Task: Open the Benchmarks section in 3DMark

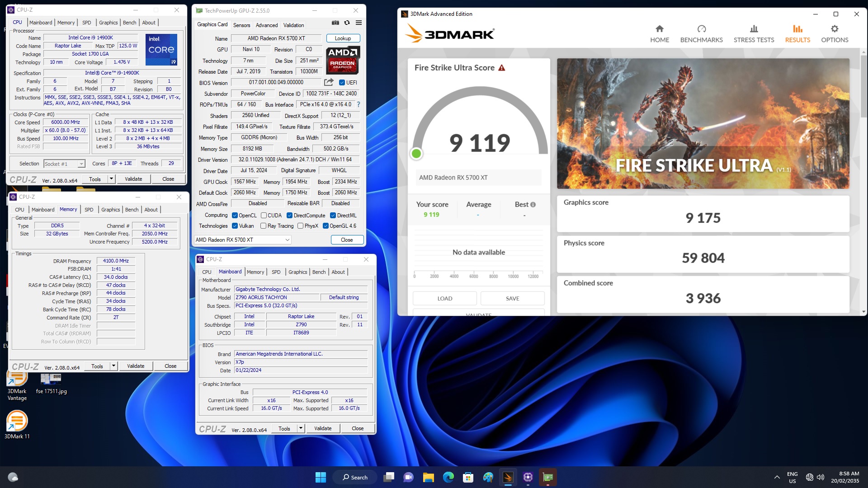Action: tap(701, 34)
